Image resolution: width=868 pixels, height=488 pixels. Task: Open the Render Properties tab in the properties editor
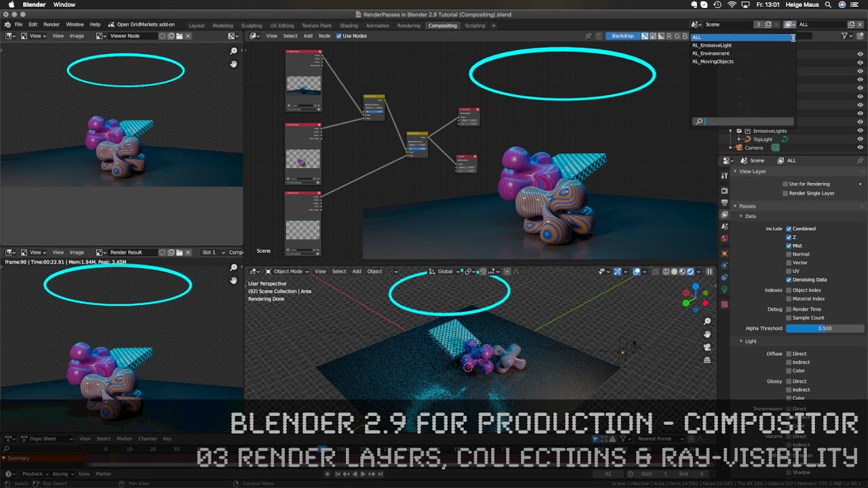725,190
